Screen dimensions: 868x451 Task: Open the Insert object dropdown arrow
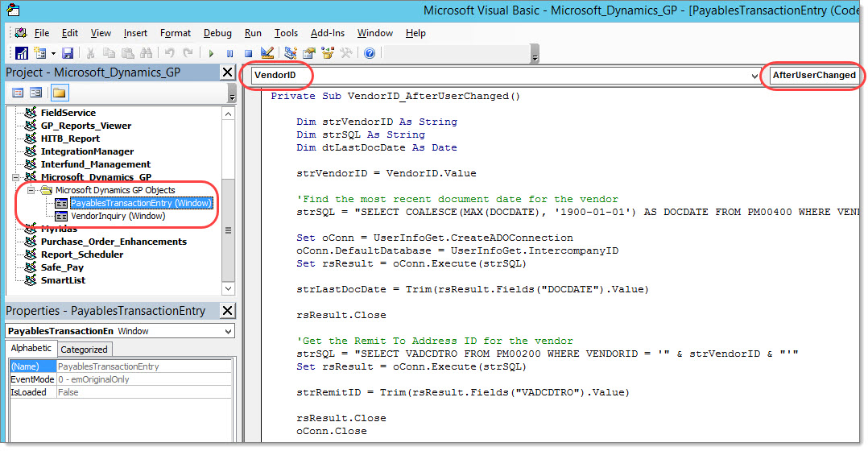[x=53, y=54]
